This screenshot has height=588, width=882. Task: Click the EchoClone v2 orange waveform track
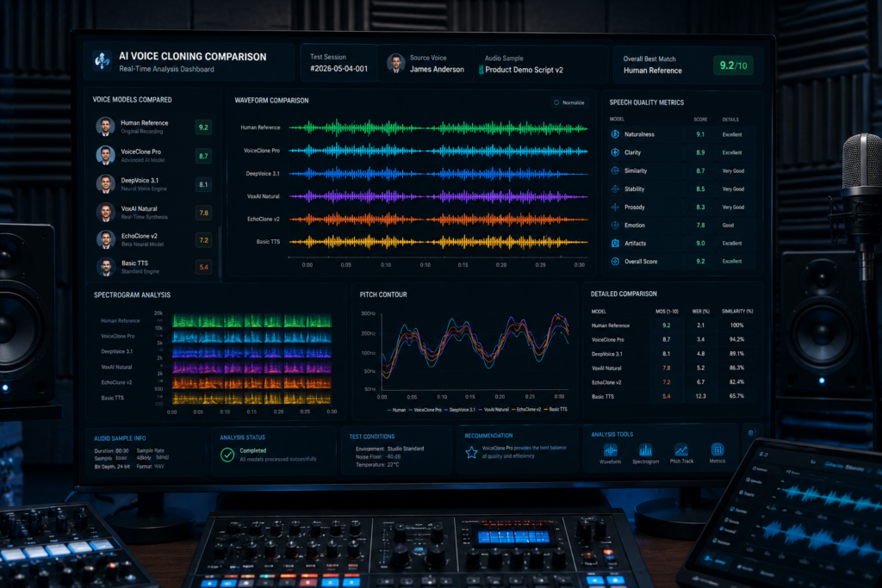tap(438, 220)
